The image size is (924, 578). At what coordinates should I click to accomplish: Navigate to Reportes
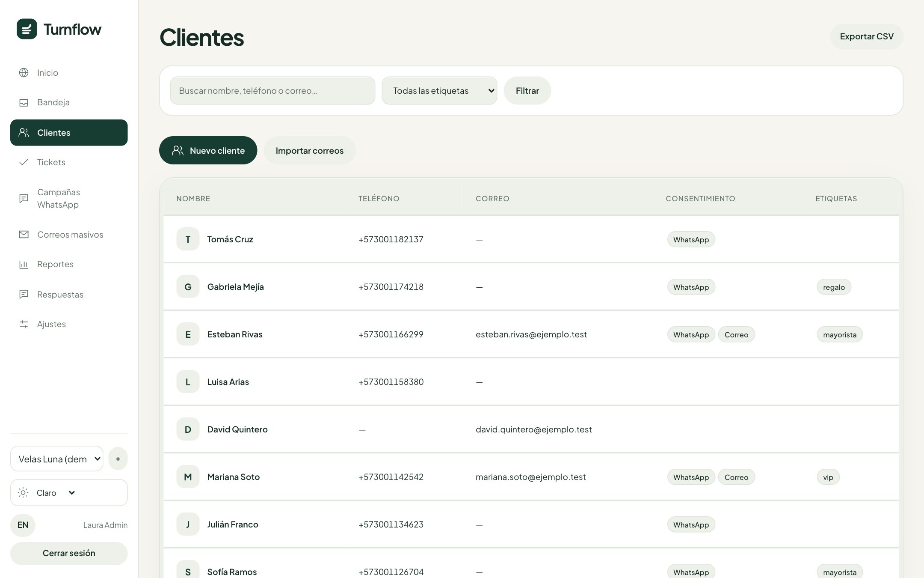(x=69, y=264)
